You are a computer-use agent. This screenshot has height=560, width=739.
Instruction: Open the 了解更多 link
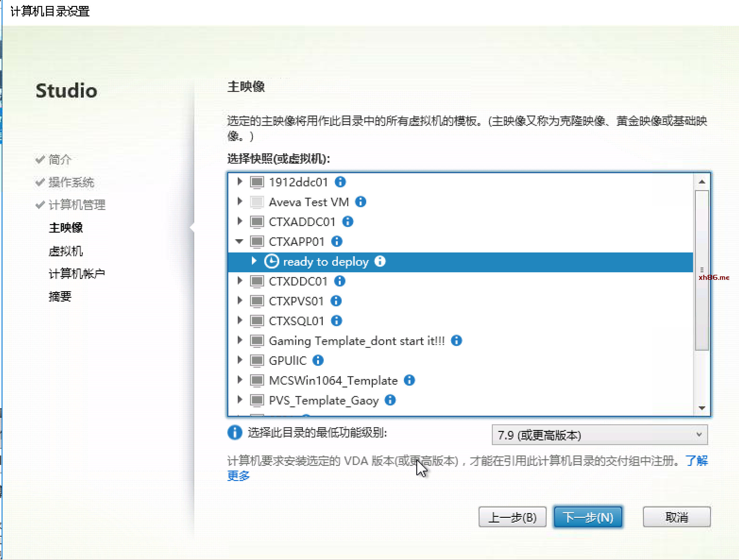pyautogui.click(x=696, y=461)
